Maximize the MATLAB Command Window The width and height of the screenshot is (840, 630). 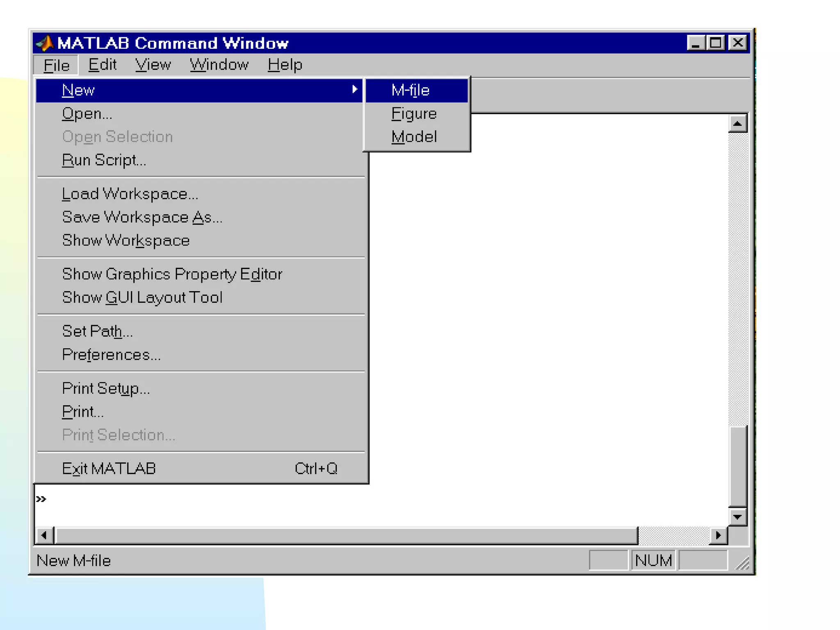(x=716, y=43)
